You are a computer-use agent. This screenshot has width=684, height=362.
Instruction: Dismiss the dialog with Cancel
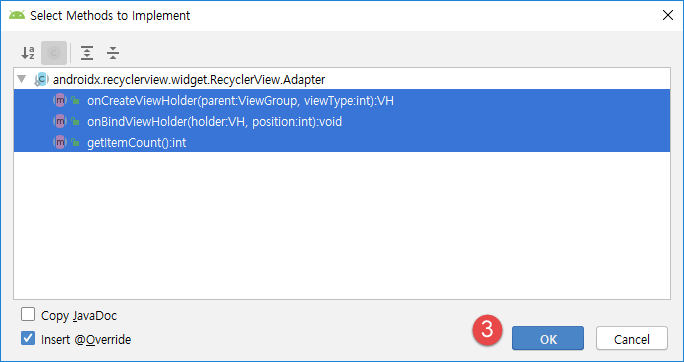[632, 338]
